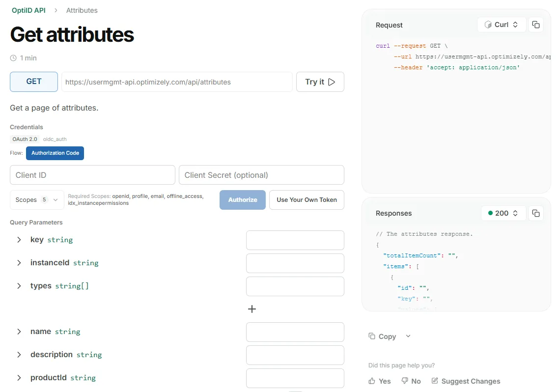Focus the Client ID field
This screenshot has height=392, width=559.
coord(92,175)
